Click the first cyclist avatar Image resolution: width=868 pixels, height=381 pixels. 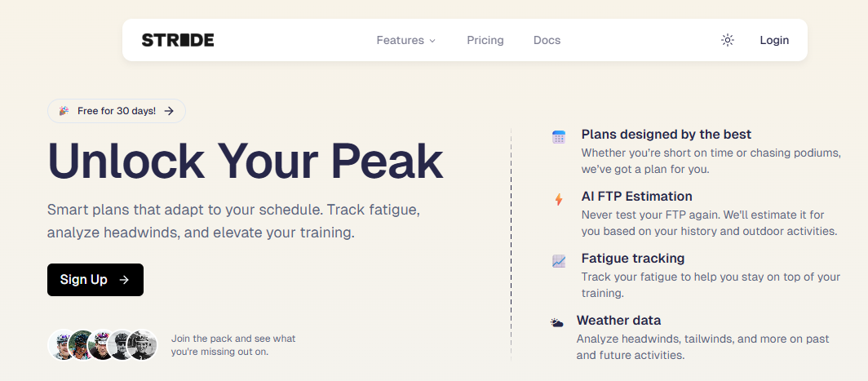click(x=61, y=344)
